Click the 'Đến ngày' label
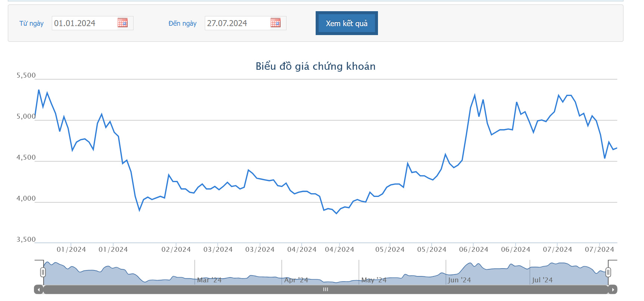 (x=182, y=23)
